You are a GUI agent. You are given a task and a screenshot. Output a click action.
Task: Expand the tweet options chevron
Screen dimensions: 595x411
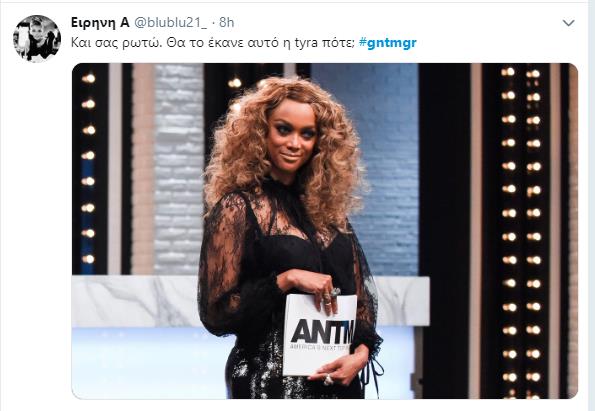click(x=568, y=23)
